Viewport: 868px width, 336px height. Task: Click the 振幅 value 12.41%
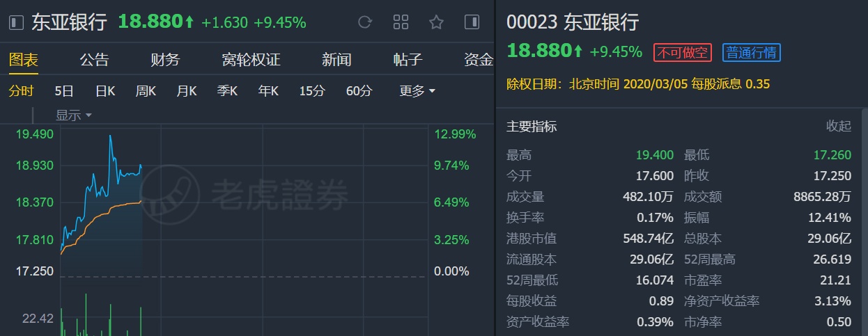(x=830, y=218)
